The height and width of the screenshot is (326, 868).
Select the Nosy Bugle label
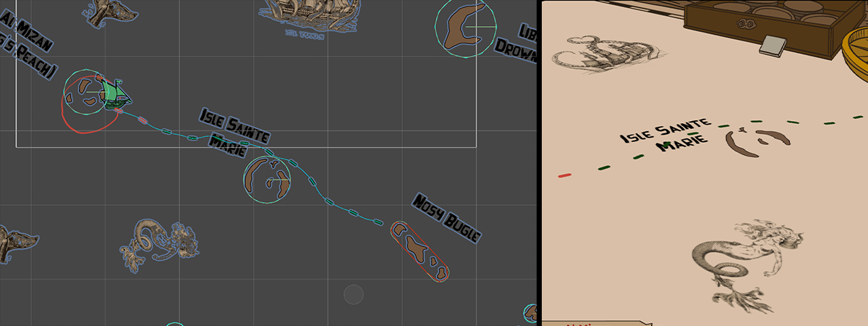(446, 217)
